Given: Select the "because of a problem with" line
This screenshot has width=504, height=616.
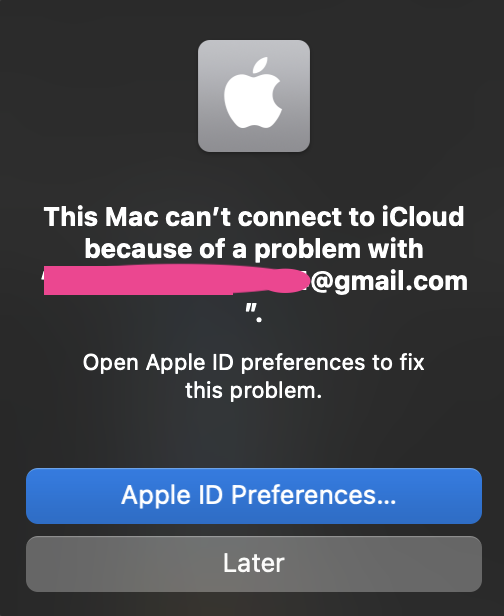Looking at the screenshot, I should 254,249.
